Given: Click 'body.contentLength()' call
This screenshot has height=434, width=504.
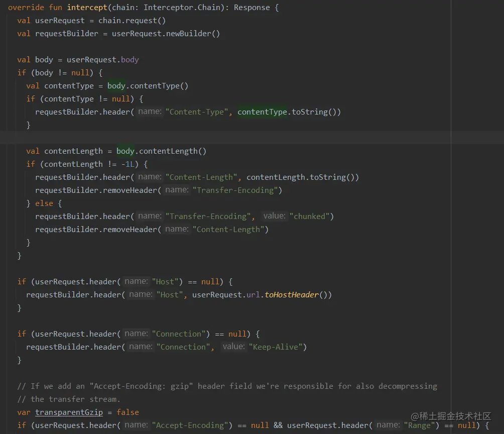Looking at the screenshot, I should (161, 151).
